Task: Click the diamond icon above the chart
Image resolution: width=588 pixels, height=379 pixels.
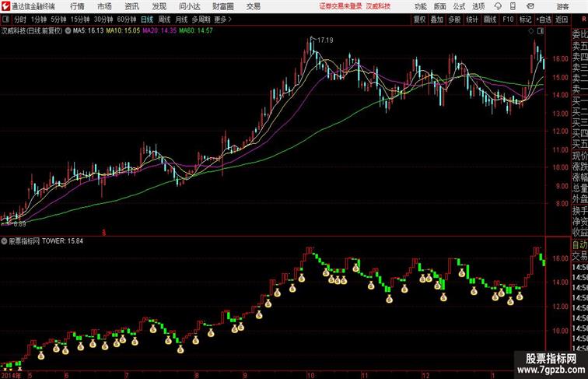Action: click(x=531, y=31)
